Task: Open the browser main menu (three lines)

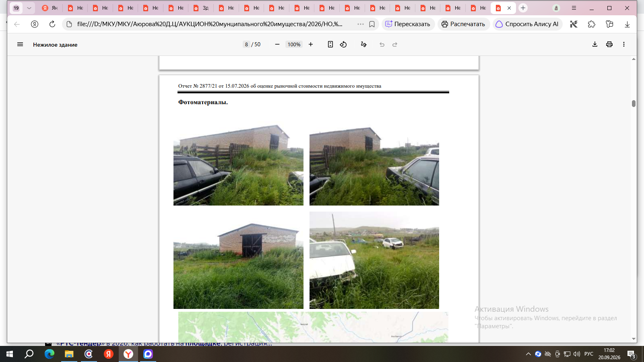Action: click(574, 8)
